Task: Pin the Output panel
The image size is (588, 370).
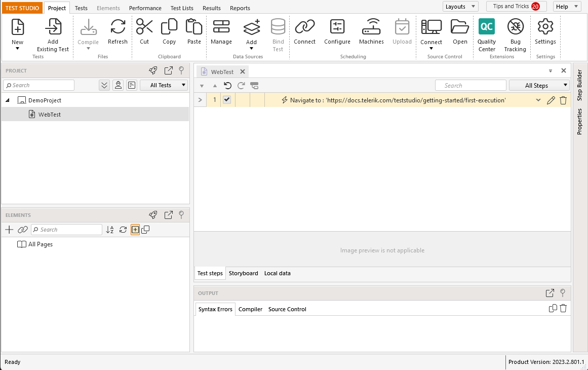Action: [563, 293]
